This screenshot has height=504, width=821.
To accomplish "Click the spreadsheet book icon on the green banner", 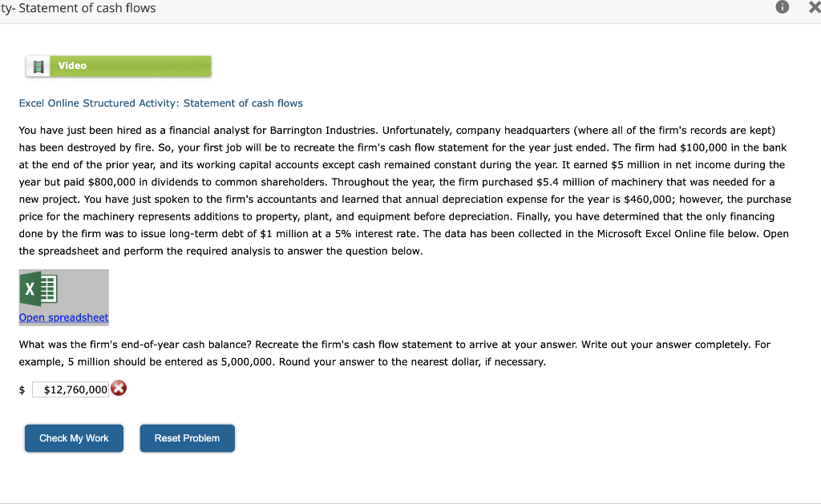I will click(x=38, y=66).
